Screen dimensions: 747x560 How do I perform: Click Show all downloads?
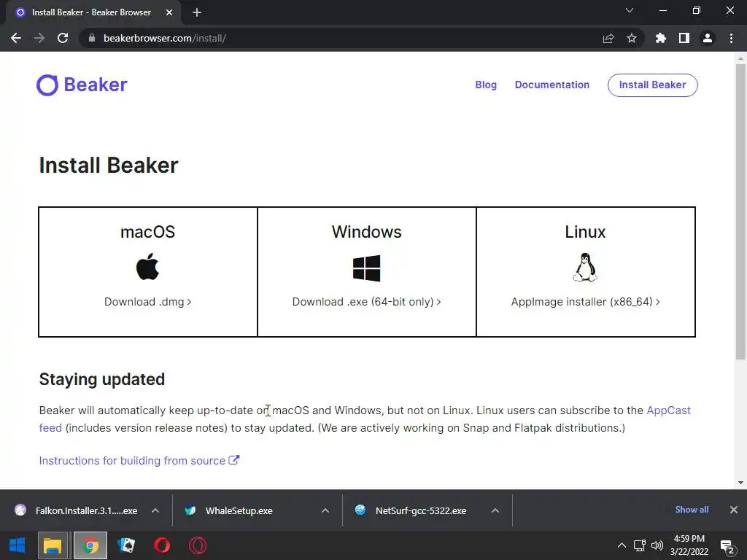click(692, 510)
